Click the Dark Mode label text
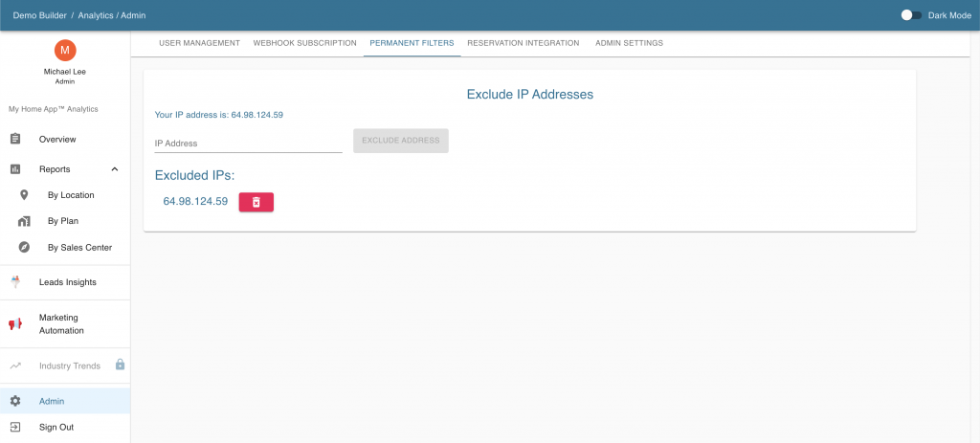This screenshot has height=443, width=980. click(949, 15)
